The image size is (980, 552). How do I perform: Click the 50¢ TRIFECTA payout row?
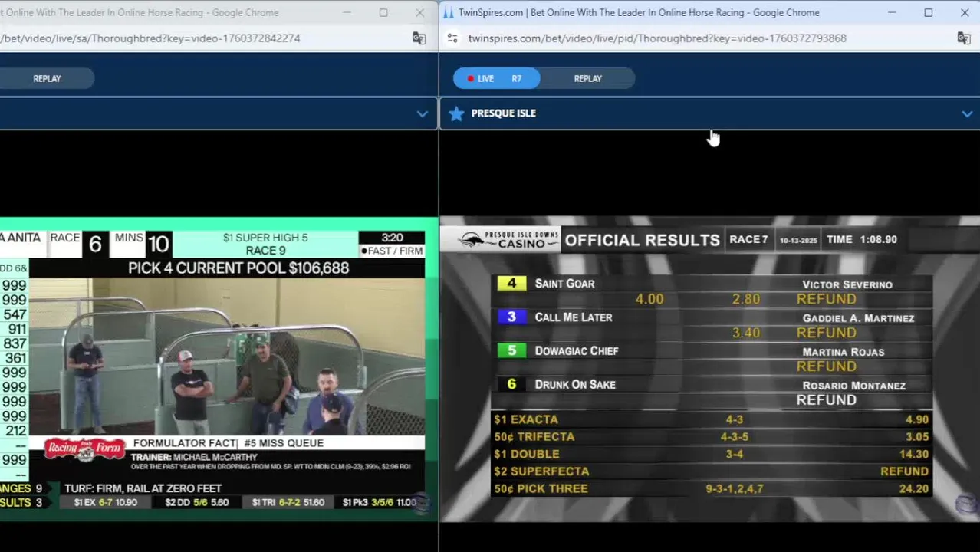[x=712, y=437]
